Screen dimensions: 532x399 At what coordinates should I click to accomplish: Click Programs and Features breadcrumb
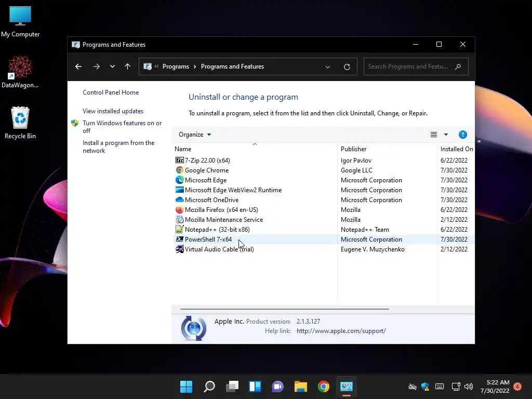pos(232,66)
